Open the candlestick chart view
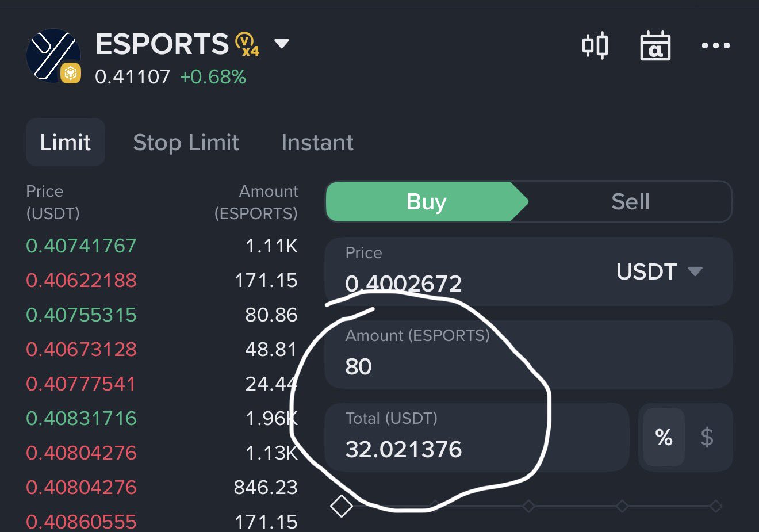The image size is (759, 532). [x=595, y=45]
